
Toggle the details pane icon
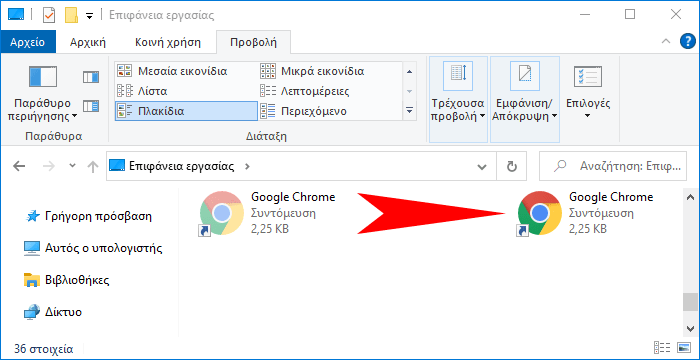click(91, 106)
